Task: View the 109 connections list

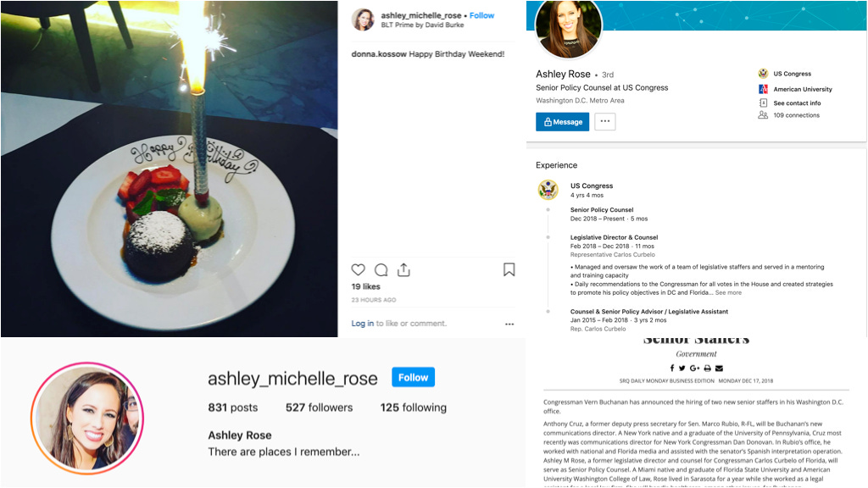Action: 796,115
